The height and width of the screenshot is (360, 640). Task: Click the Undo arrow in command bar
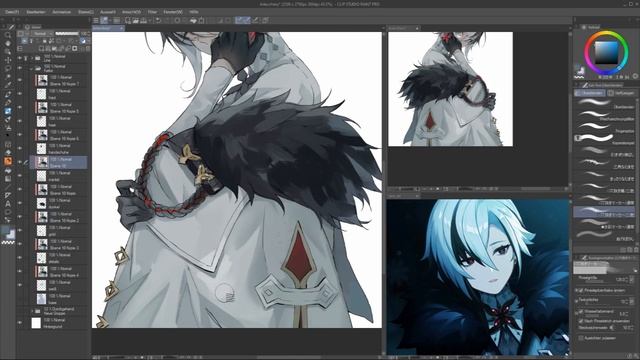coord(158,20)
